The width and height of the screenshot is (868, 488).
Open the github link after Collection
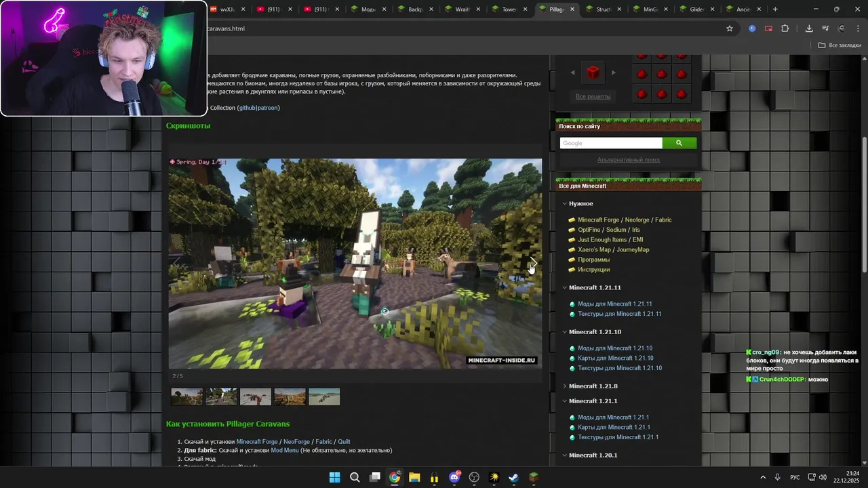click(247, 108)
